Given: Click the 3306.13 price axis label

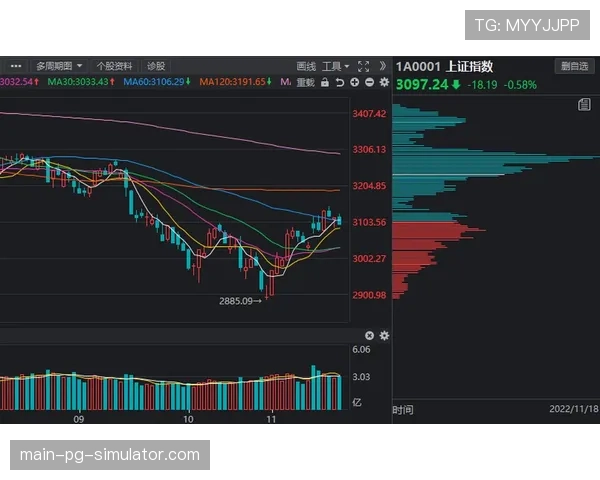Looking at the screenshot, I should (369, 149).
